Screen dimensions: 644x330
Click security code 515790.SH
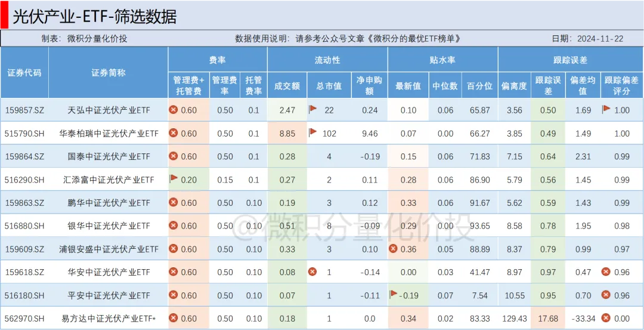[x=24, y=133]
